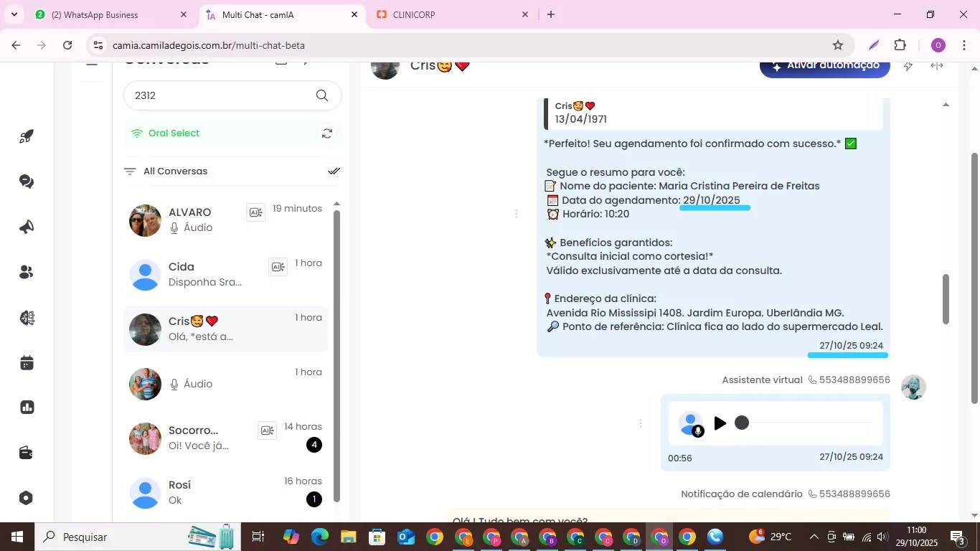
Task: Click the Ativar automação button
Action: pyautogui.click(x=824, y=66)
